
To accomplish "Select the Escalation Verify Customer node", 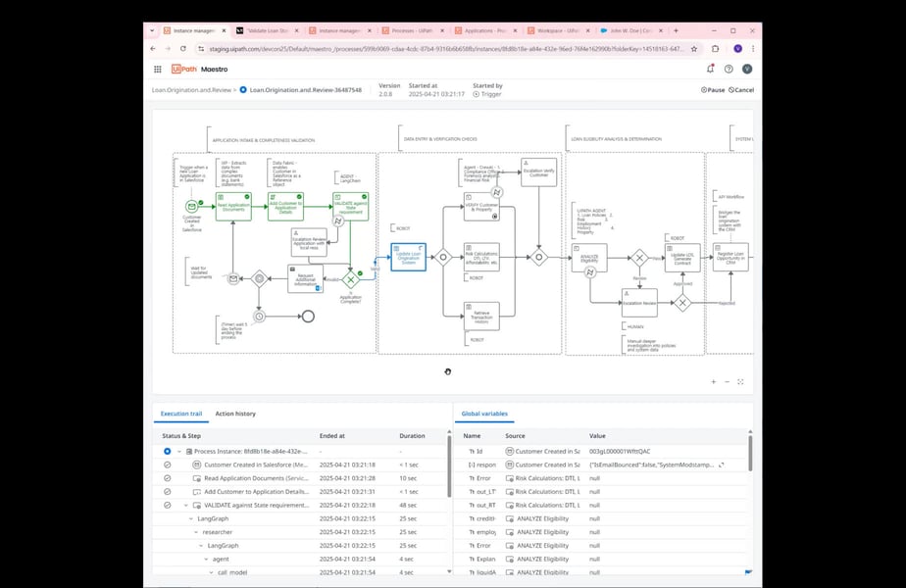I will pyautogui.click(x=538, y=172).
